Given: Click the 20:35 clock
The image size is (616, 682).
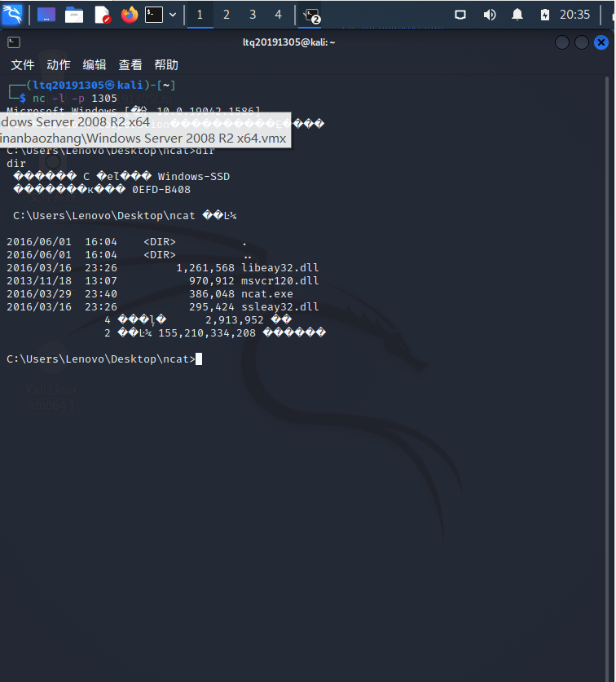Looking at the screenshot, I should [x=574, y=15].
